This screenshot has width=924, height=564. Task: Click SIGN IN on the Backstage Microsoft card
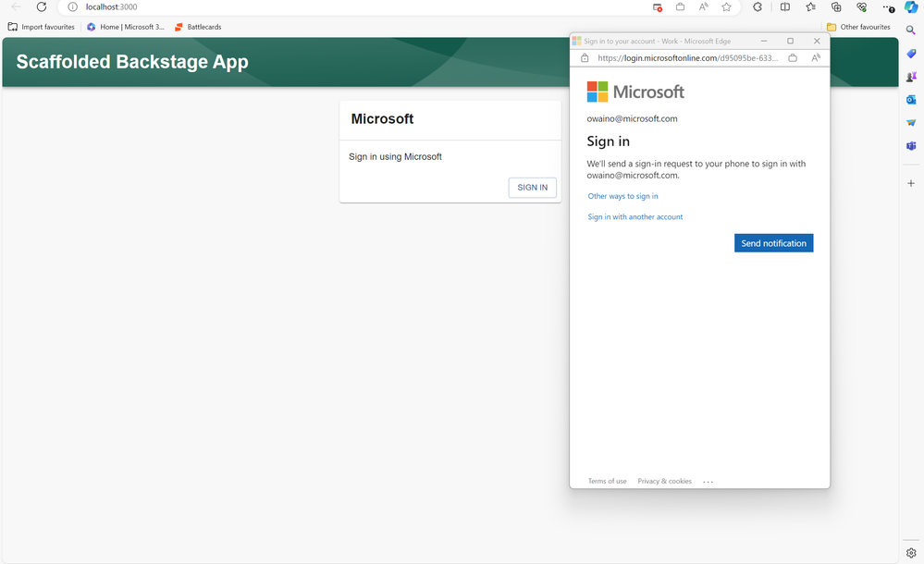click(533, 188)
